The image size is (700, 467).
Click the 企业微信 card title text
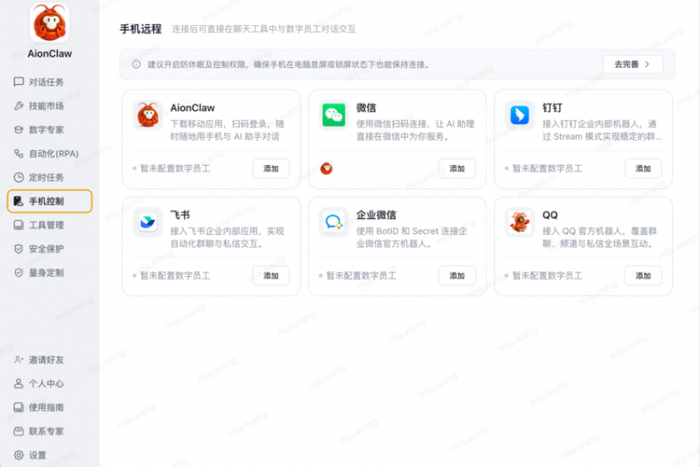coord(376,215)
